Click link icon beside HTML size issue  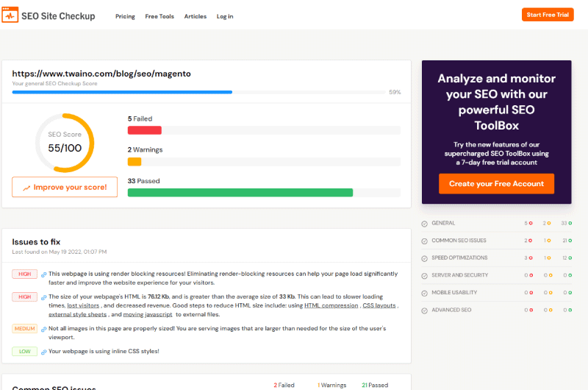click(43, 297)
